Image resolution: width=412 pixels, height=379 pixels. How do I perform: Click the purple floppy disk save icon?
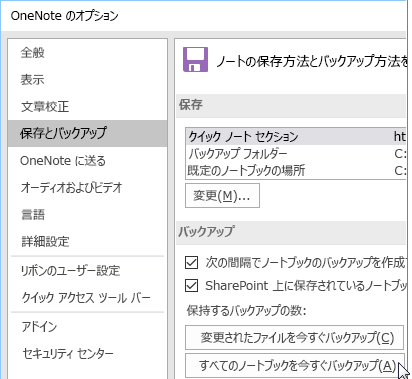point(195,60)
